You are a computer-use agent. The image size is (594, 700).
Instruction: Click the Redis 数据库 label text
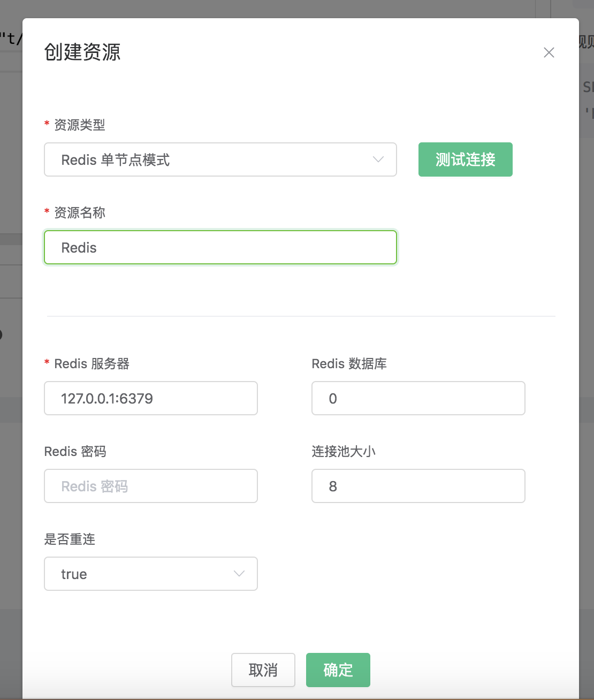[349, 364]
